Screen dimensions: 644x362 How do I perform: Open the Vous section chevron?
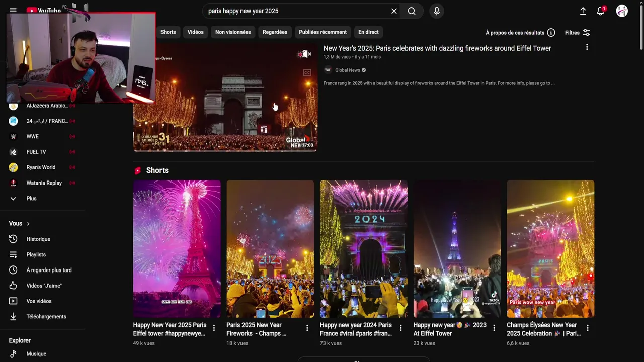click(x=28, y=224)
